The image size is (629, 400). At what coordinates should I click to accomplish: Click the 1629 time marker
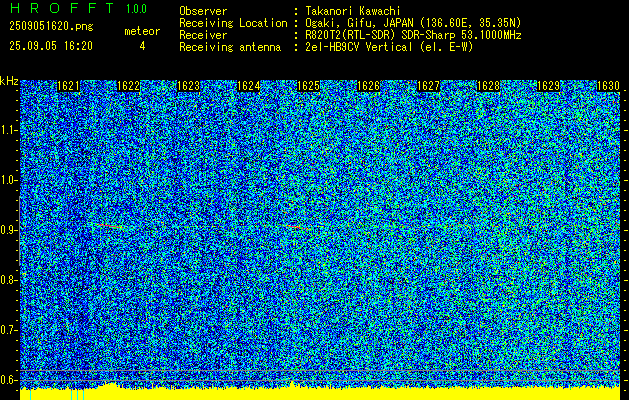tap(548, 86)
